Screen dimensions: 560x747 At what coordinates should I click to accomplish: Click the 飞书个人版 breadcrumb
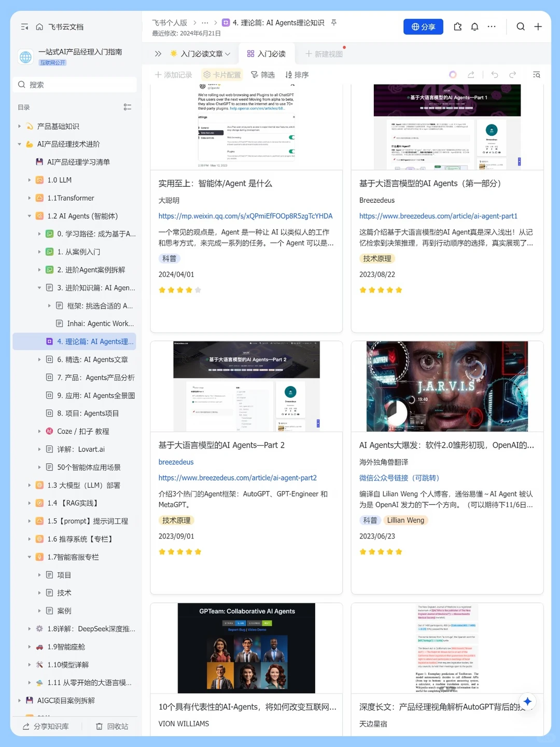[x=170, y=23]
